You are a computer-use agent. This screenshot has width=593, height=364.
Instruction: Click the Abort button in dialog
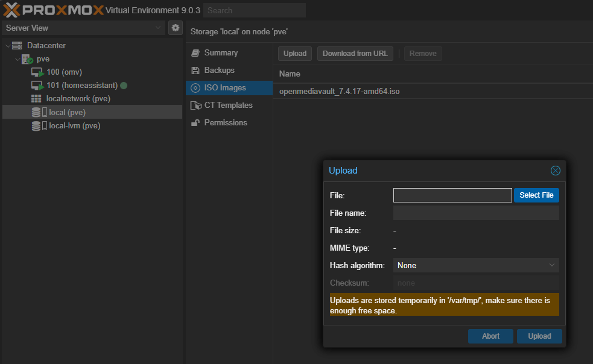pos(490,336)
